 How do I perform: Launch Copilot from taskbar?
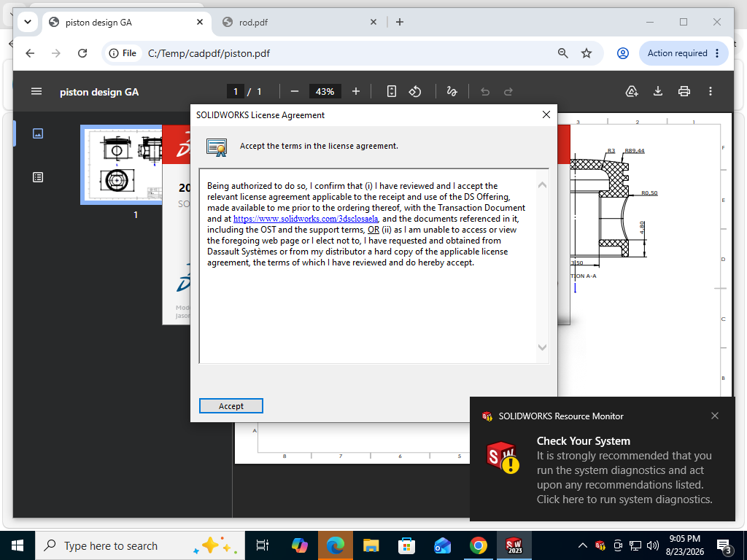[299, 545]
